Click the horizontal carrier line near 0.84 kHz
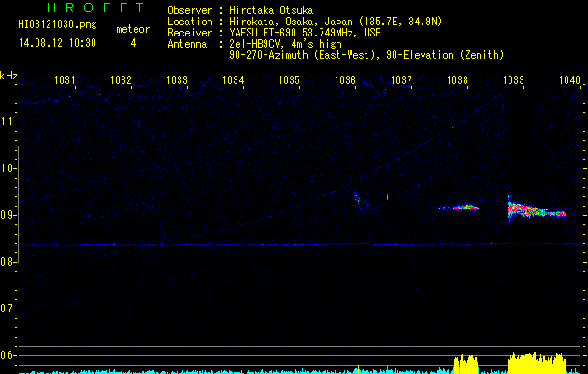Viewport: 588px width, 374px height. click(300, 245)
